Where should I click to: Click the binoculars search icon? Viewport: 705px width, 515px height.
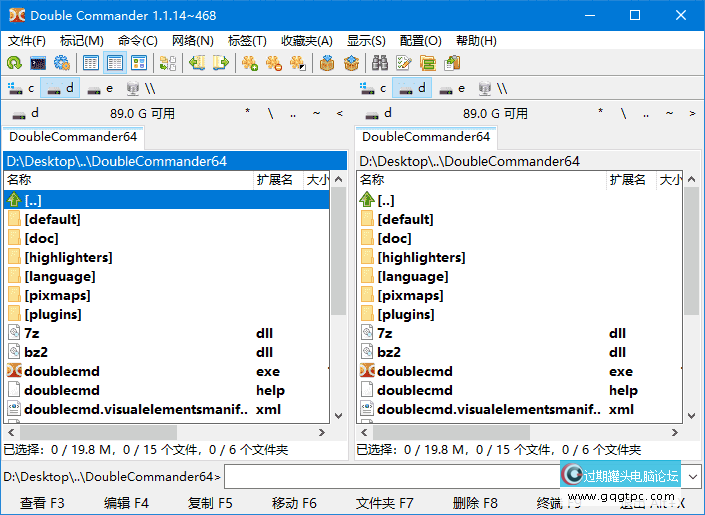tap(379, 63)
